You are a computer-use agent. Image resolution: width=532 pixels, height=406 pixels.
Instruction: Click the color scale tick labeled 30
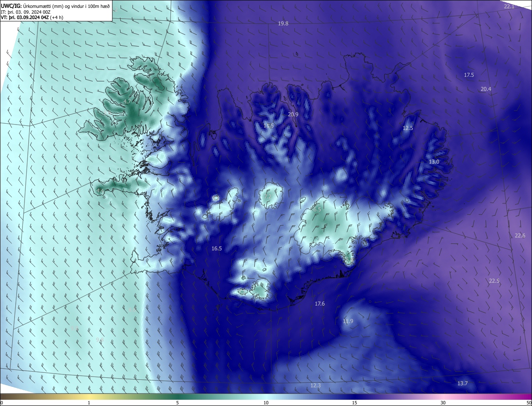[443, 403]
